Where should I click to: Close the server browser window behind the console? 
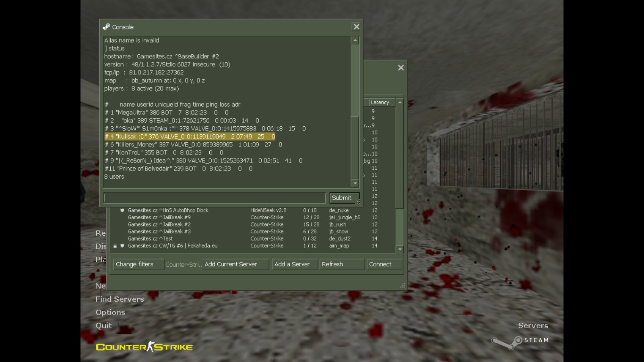[401, 68]
